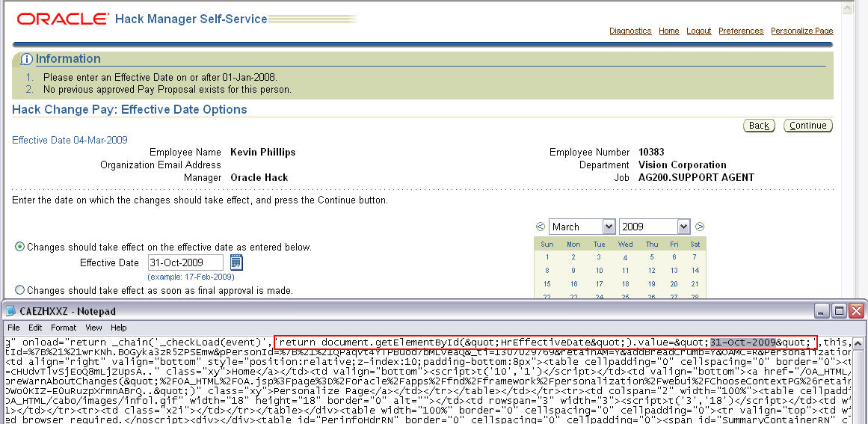Close the Notepad window
Screen dimensions: 868x424
(x=856, y=310)
